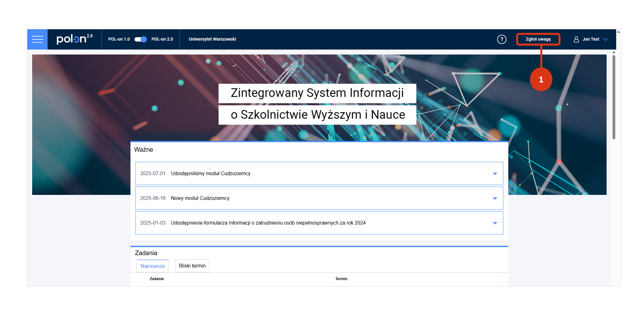Sort by the Zadanie column header
This screenshot has width=644, height=330.
(x=157, y=279)
